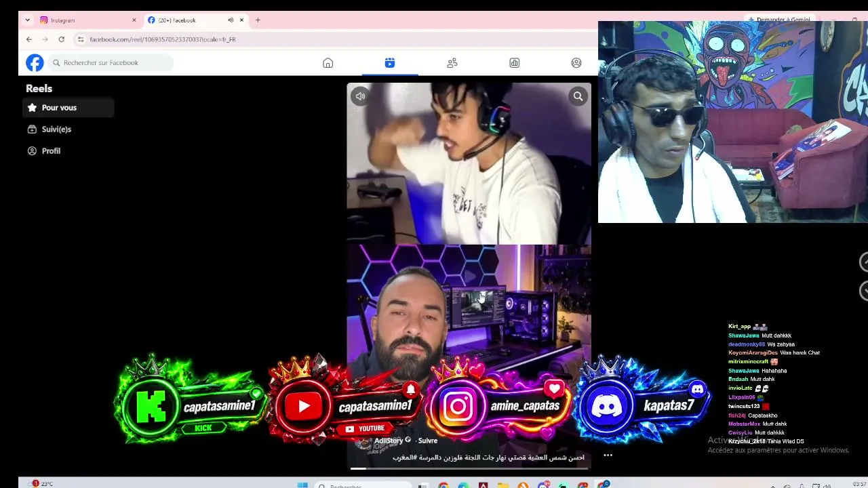Image resolution: width=868 pixels, height=488 pixels.
Task: Click the taskbar clock showing 03:57
Action: tap(859, 484)
